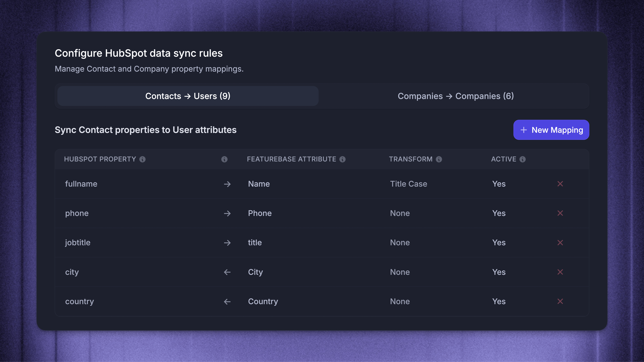Click the info icon beside Active header
This screenshot has width=644, height=362.
[522, 159]
